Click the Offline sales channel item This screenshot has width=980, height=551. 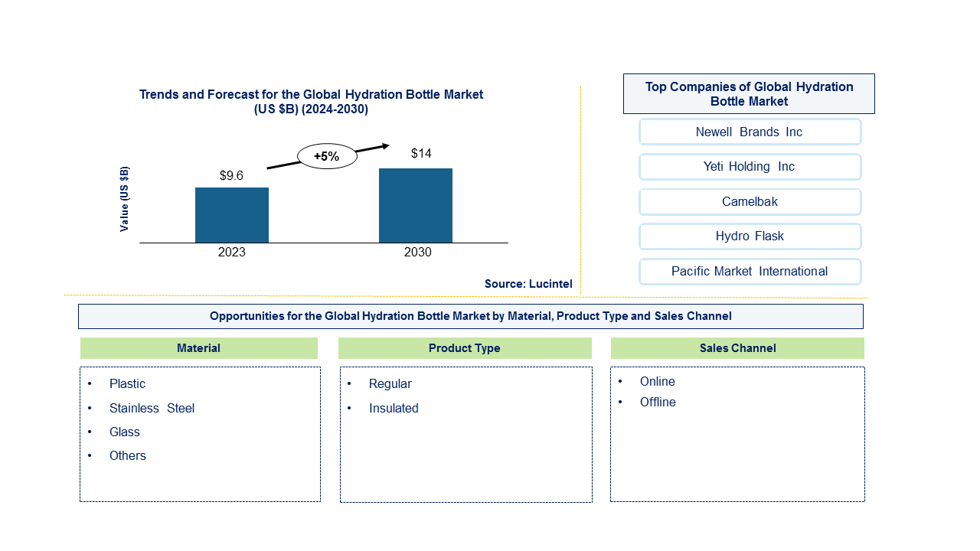click(658, 403)
